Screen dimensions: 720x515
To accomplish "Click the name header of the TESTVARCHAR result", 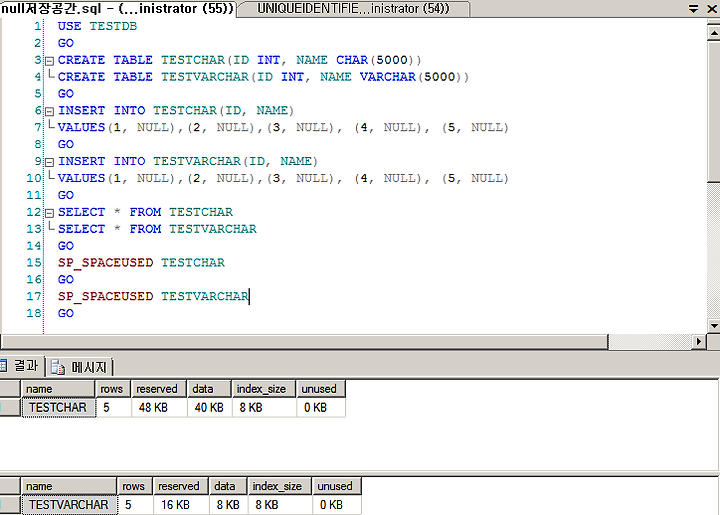I will (x=68, y=486).
